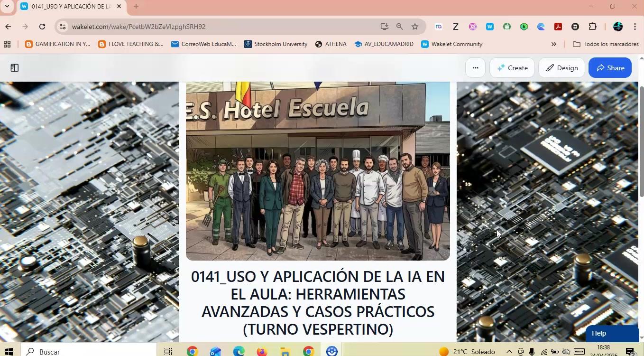Click the browser back arrow
The image size is (644, 356).
(8, 27)
